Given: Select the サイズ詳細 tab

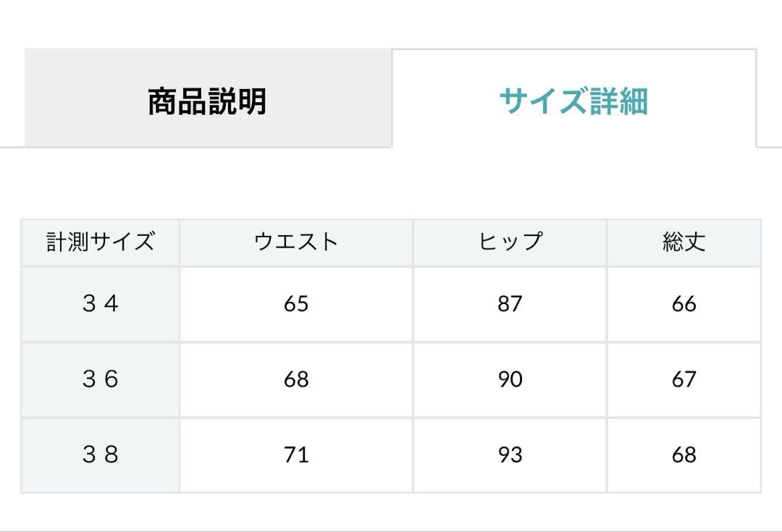Looking at the screenshot, I should point(574,98).
